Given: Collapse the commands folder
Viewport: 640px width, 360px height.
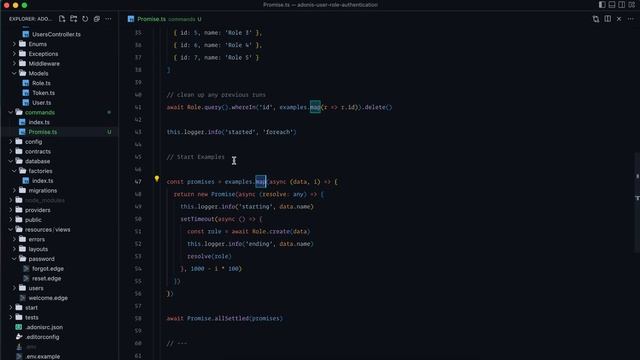Looking at the screenshot, I should coord(11,112).
